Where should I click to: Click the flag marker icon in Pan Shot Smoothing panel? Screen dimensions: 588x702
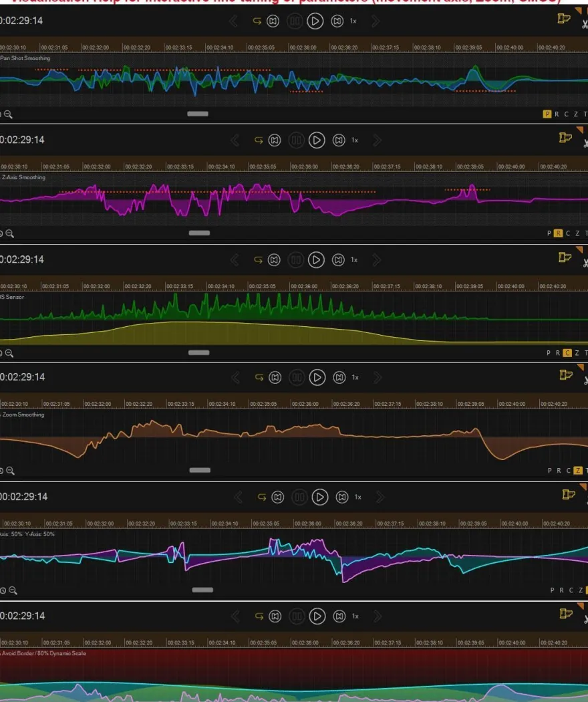pos(564,18)
